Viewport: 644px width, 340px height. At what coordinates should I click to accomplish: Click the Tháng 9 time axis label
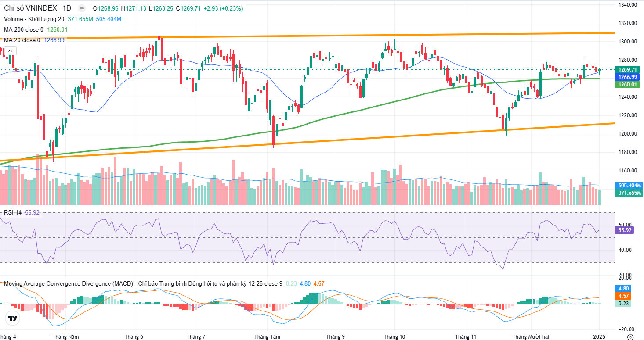(x=335, y=337)
